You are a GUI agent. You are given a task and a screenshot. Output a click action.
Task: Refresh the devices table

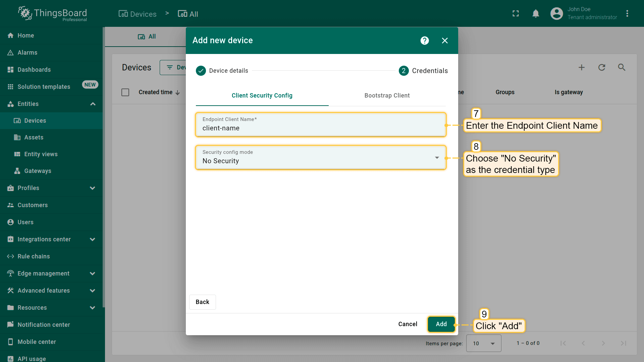(602, 67)
